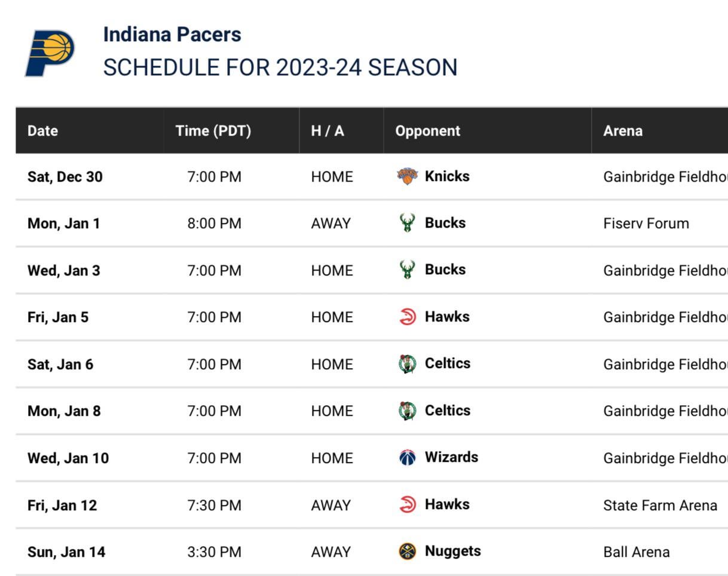728x576 pixels.
Task: Click the Fiserv Forum arena text
Action: pyautogui.click(x=646, y=223)
